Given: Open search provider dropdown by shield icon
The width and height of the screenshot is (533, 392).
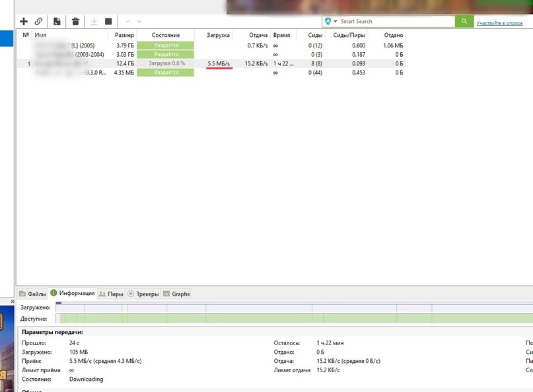Looking at the screenshot, I should [330, 21].
